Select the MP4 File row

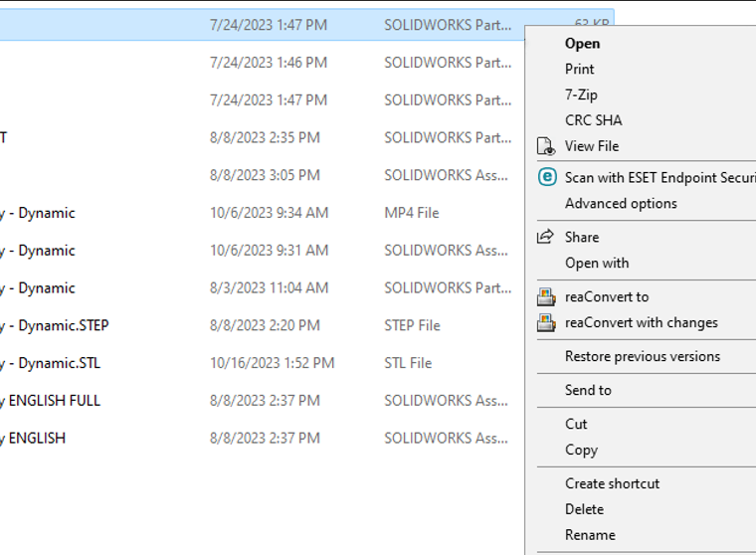261,213
